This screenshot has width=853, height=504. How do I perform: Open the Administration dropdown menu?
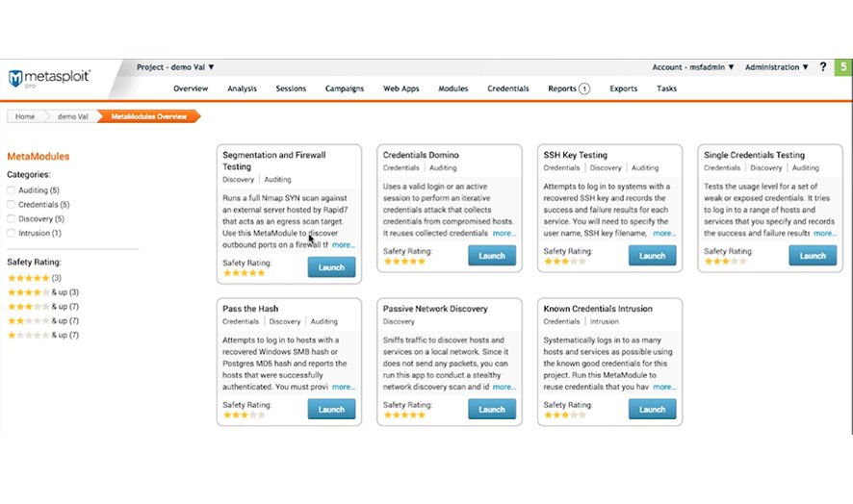pos(777,67)
